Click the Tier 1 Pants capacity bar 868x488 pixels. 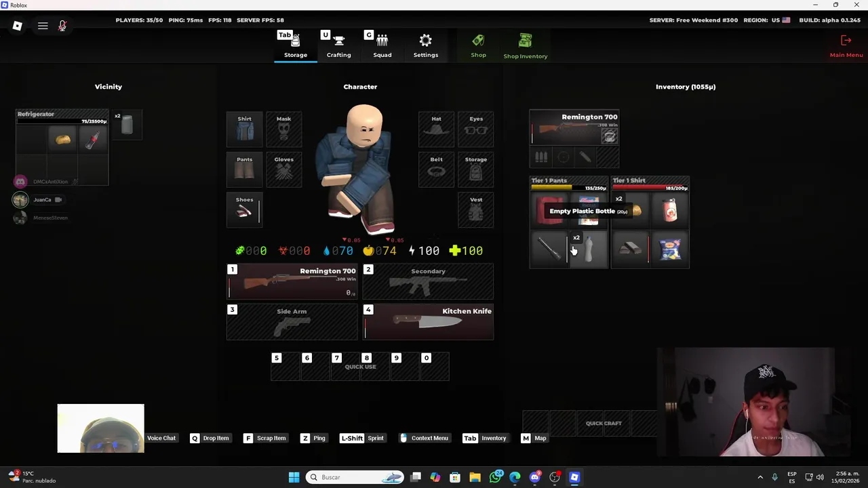pos(569,188)
